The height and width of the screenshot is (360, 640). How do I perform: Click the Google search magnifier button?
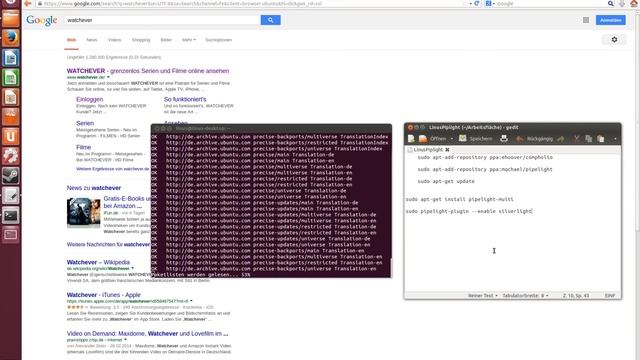(270, 20)
